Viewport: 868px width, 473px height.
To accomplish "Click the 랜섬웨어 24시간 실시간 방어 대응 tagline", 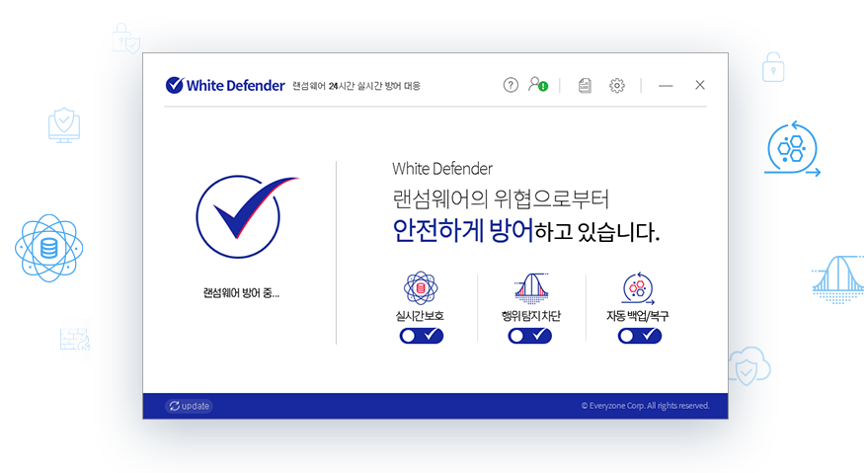I will [355, 86].
